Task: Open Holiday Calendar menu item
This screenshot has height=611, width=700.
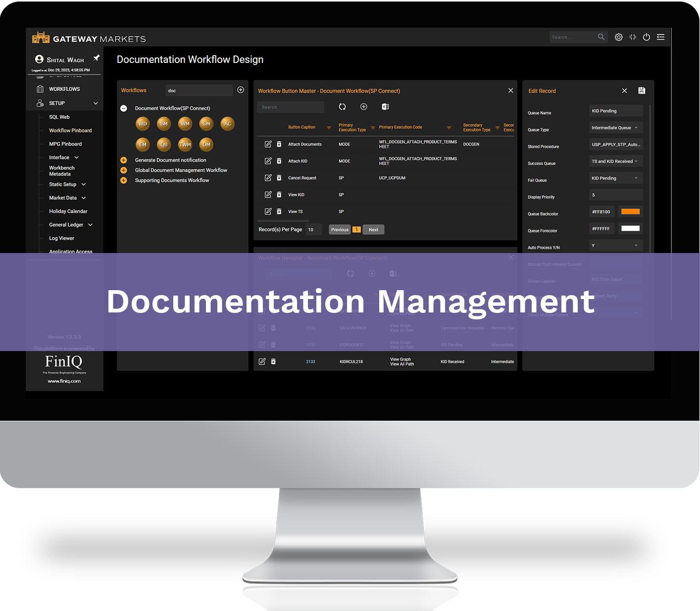Action: tap(68, 211)
